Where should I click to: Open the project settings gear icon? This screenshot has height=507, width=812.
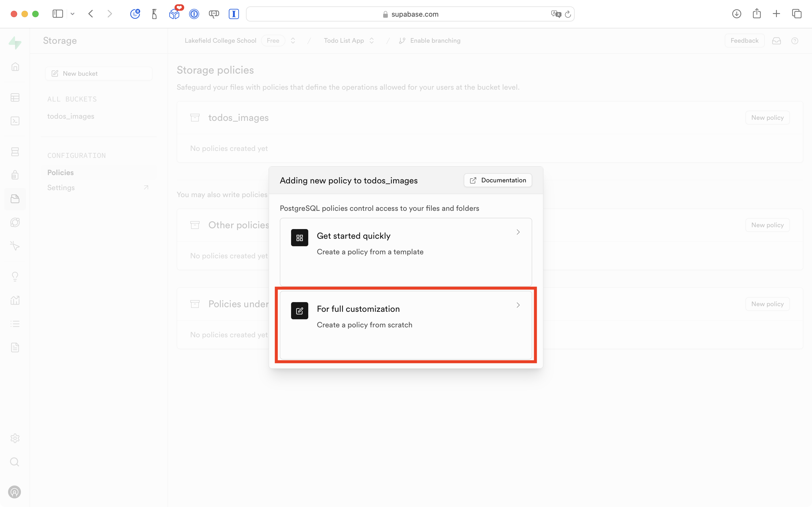(15, 438)
